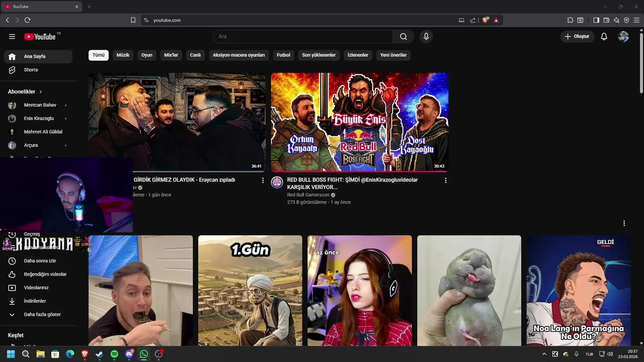Open a new browser tab
Image resolution: width=644 pixels, height=362 pixels.
pyautogui.click(x=89, y=7)
